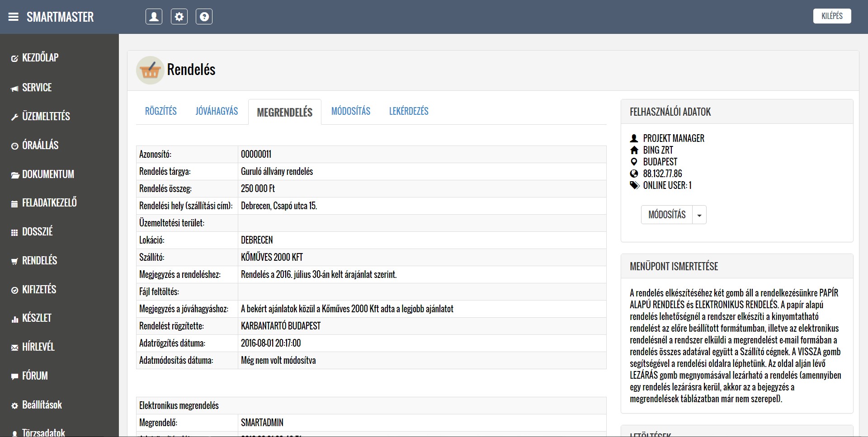868x437 pixels.
Task: Open the user profile icon
Action: point(154,17)
